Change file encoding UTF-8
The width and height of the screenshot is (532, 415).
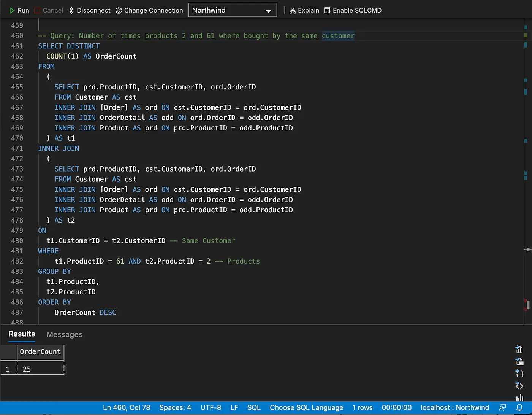211,408
